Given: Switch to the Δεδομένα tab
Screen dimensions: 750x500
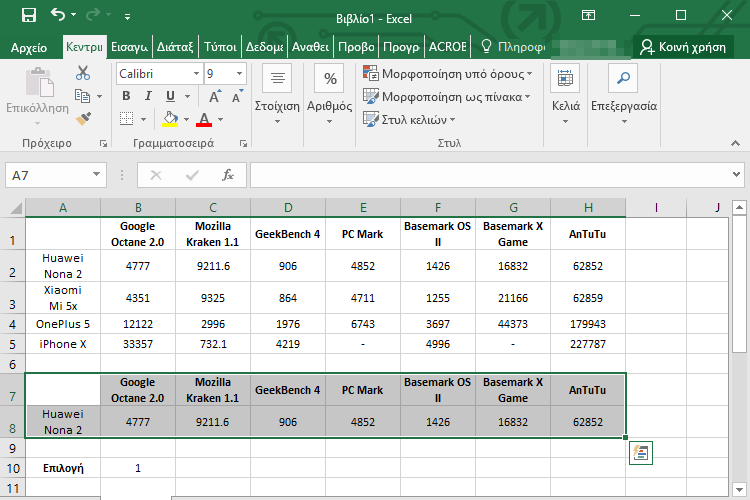Looking at the screenshot, I should (265, 47).
